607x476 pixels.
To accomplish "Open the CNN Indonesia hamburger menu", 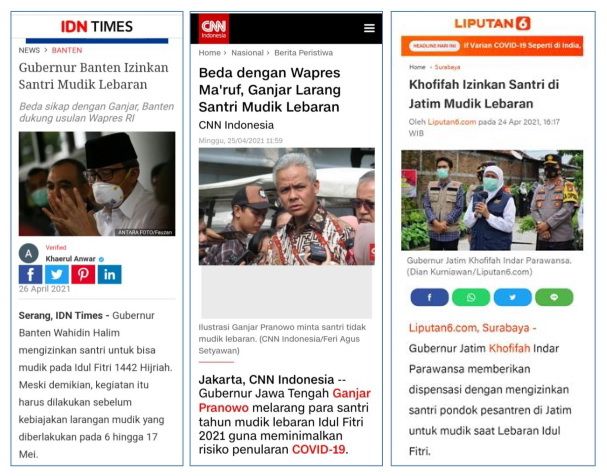I will (x=369, y=28).
